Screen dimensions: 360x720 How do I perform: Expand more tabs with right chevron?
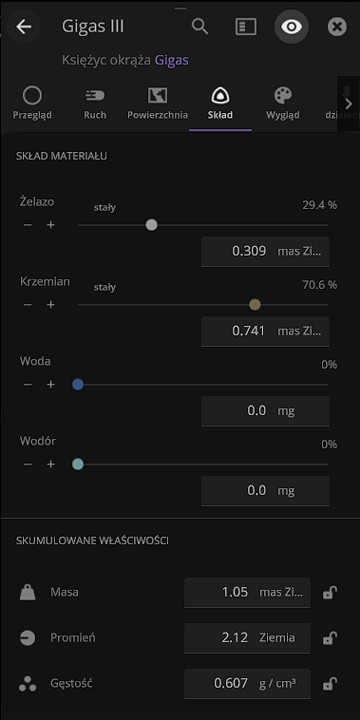point(349,104)
